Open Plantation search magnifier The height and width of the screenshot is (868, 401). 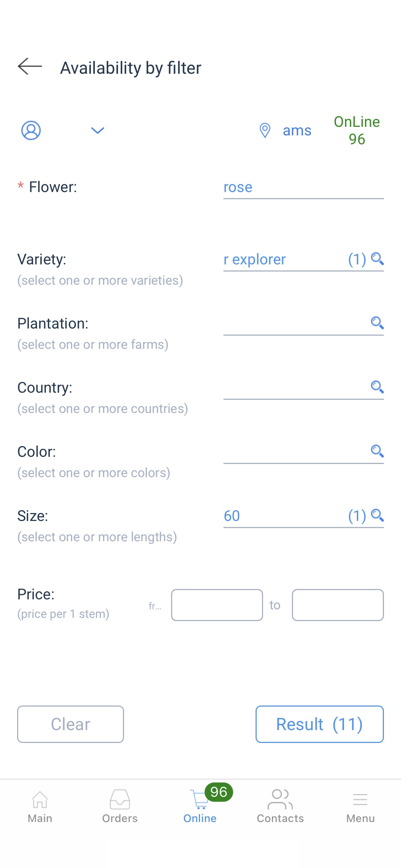coord(377,323)
